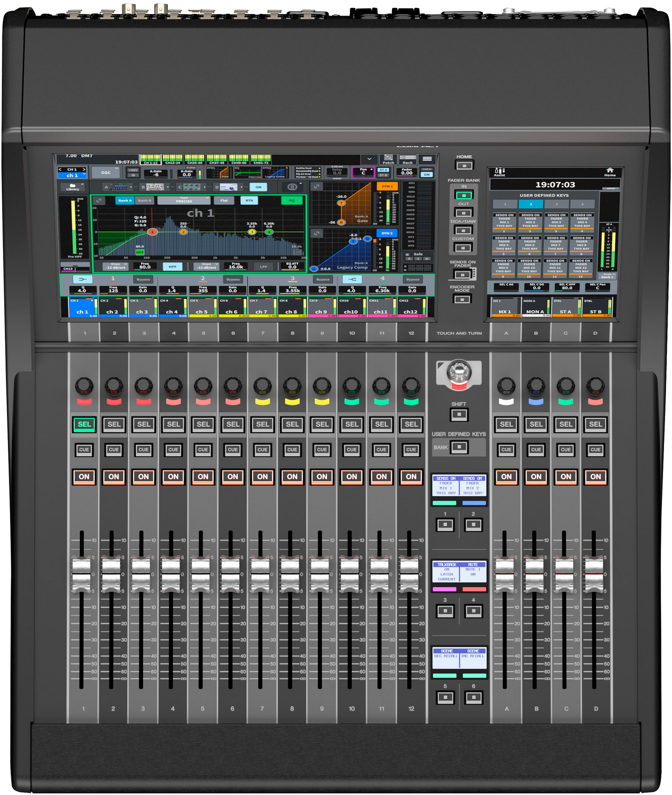Screen dimensions: 672x795
Task: Toggle EQ on with the green EQ button
Action: (x=292, y=200)
